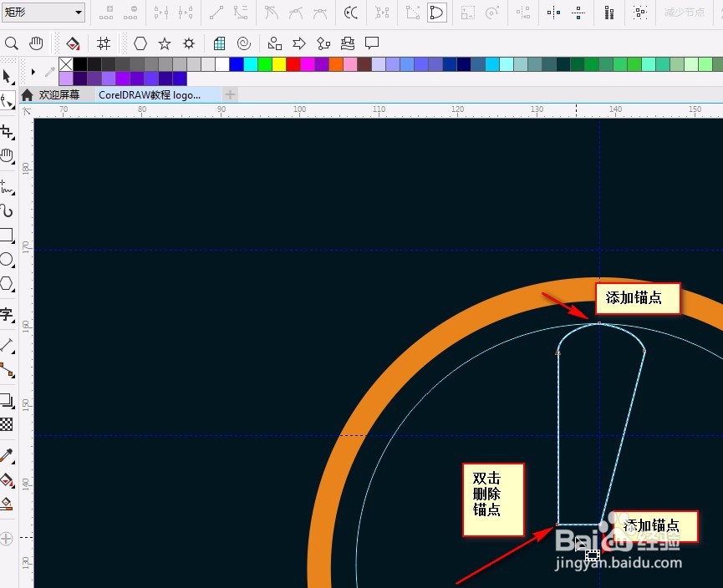
Task: Select the Symmetrical node icon
Action: pos(320,13)
